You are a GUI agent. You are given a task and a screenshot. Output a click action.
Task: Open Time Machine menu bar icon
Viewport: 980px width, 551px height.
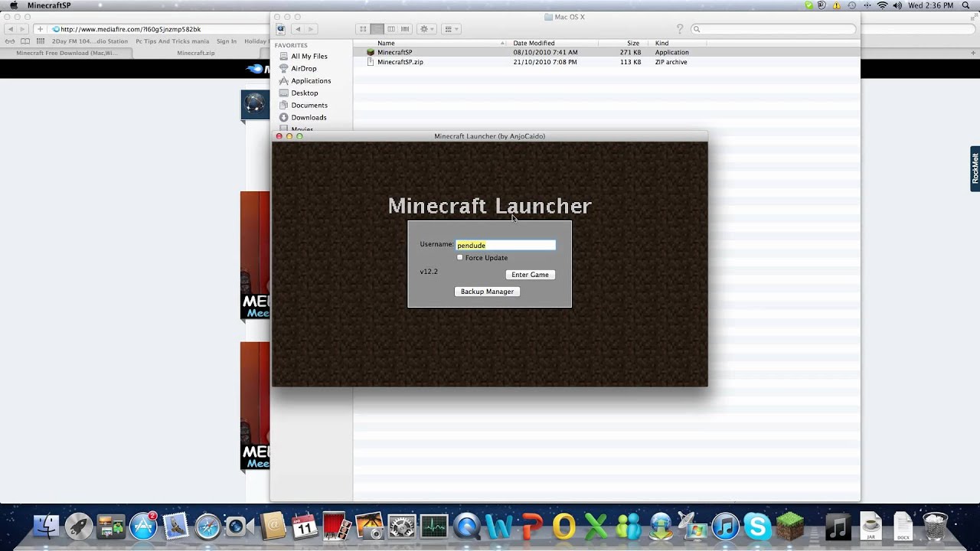point(851,5)
